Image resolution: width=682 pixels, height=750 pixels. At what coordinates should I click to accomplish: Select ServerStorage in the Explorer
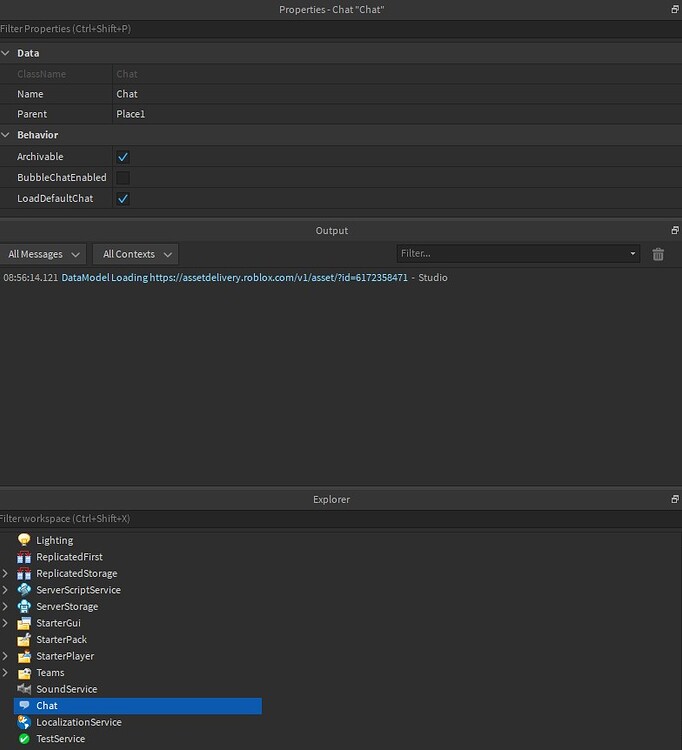(x=67, y=607)
